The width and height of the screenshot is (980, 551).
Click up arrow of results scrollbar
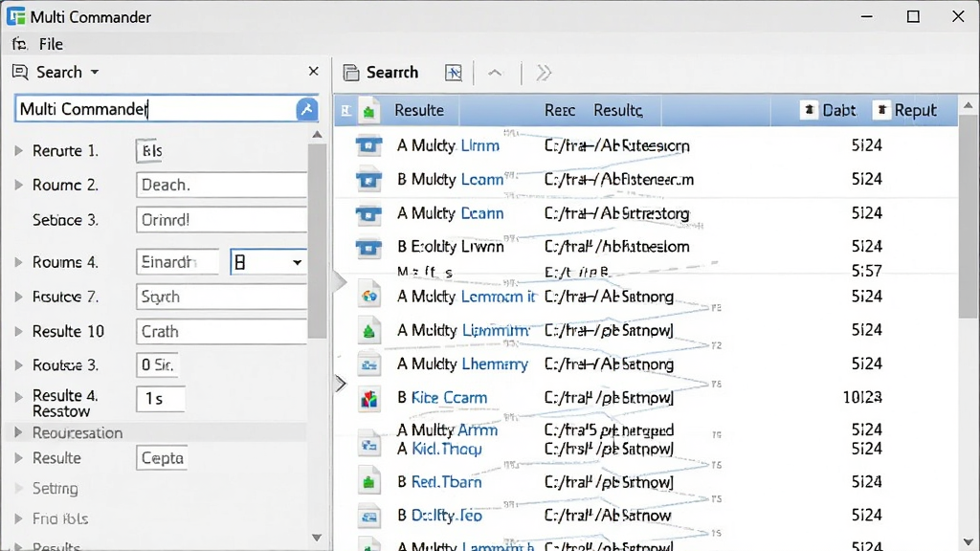point(969,105)
